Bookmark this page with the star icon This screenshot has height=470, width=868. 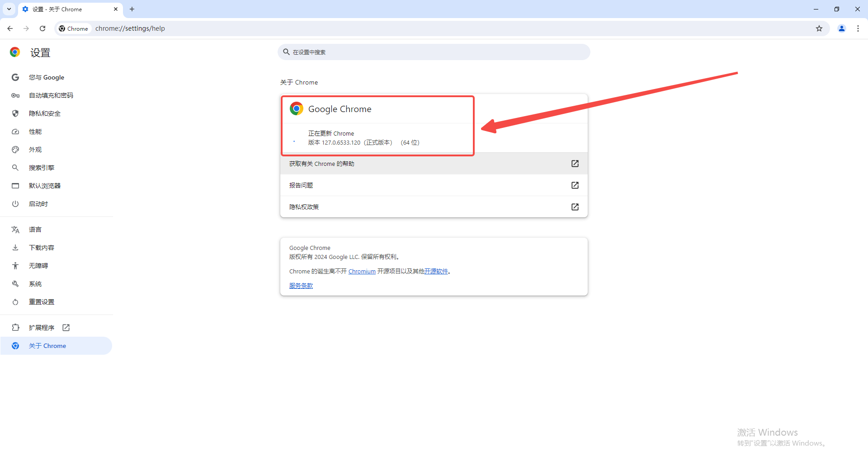(819, 28)
